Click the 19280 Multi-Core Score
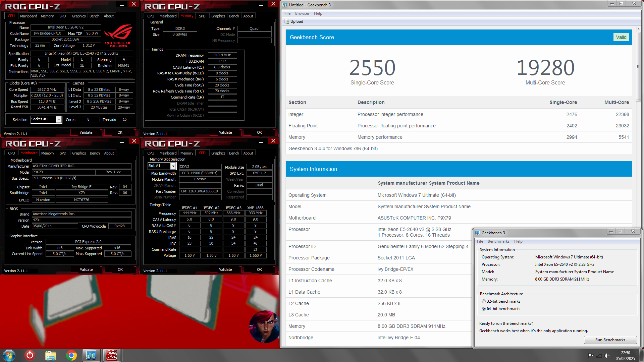 pyautogui.click(x=545, y=68)
